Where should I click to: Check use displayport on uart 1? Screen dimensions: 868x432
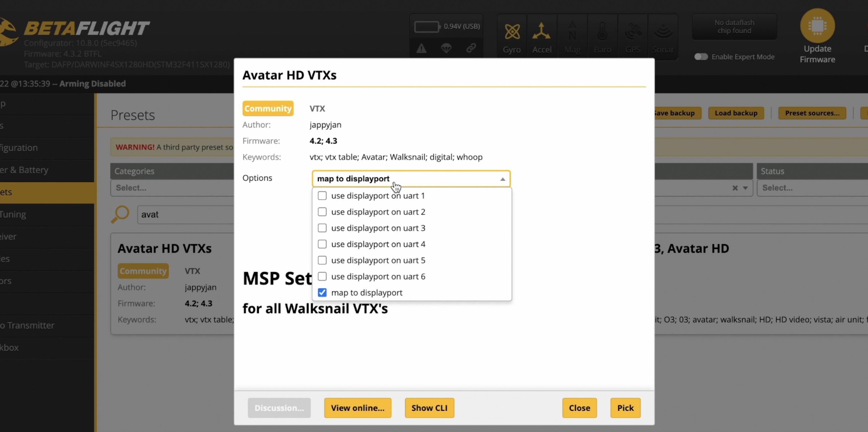tap(322, 196)
